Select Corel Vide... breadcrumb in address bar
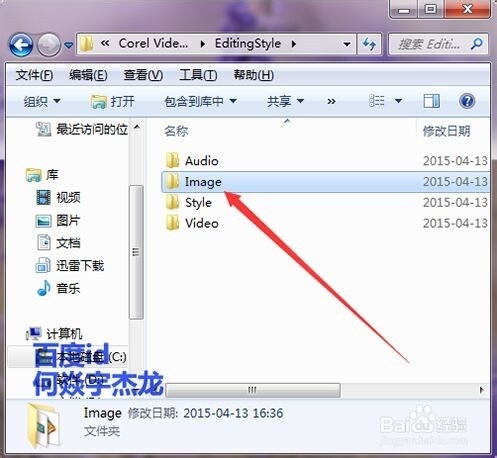The image size is (497, 458). (x=153, y=43)
